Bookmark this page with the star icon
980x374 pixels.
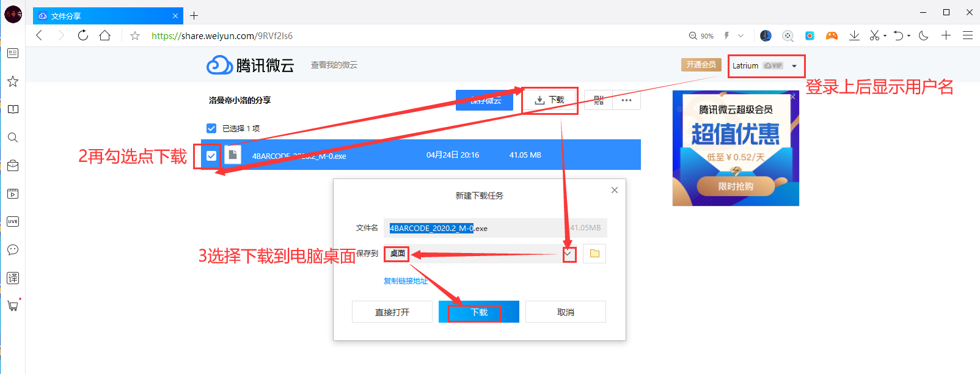[x=135, y=36]
